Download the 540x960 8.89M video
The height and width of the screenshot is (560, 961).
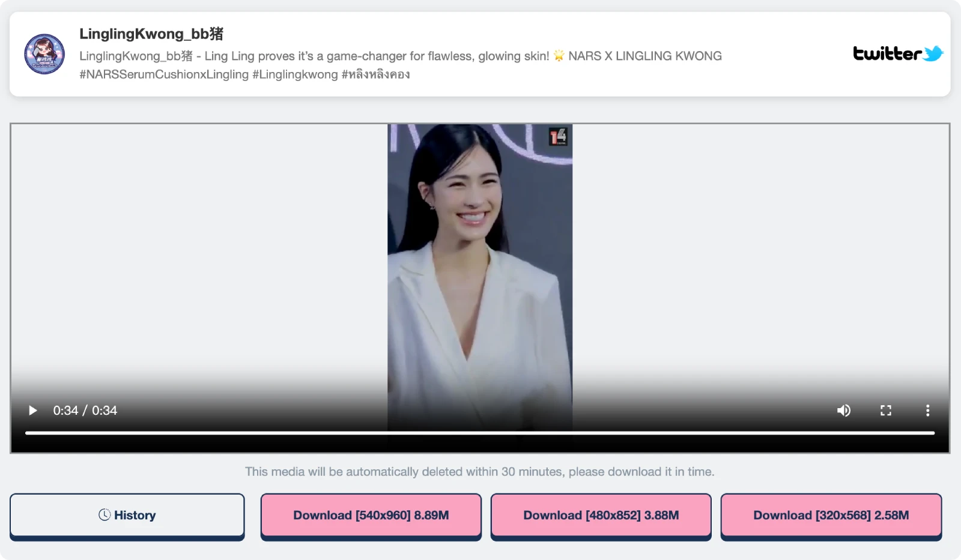[x=371, y=515]
